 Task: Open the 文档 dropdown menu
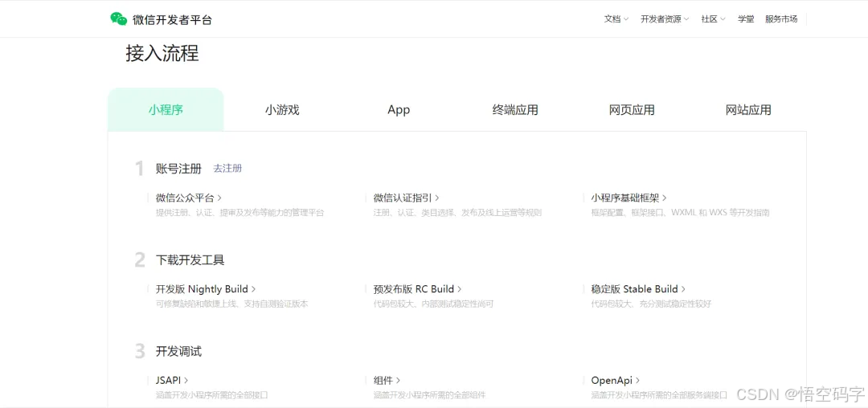[x=616, y=18]
